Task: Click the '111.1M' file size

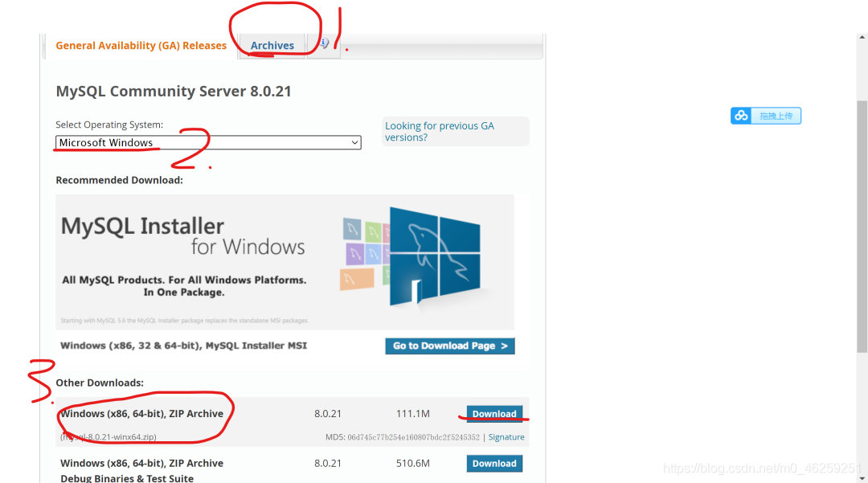Action: (x=412, y=414)
